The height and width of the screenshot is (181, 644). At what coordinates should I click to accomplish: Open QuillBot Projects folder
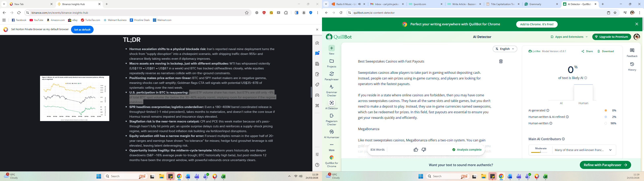331,63
